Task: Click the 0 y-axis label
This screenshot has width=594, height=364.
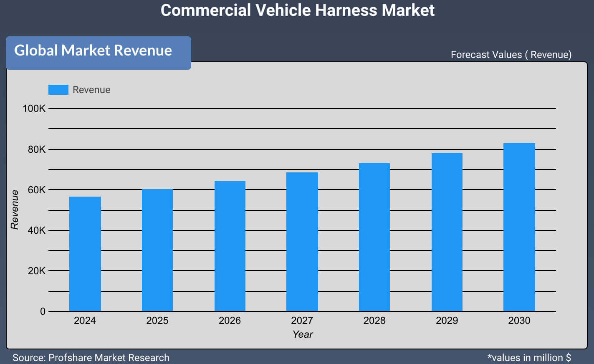Action: [43, 311]
